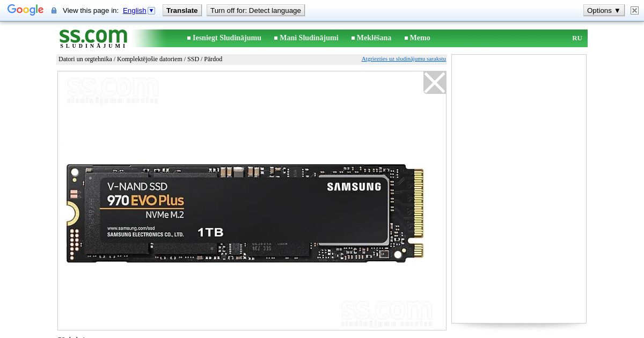
Task: Go to Datori un orgtehnika category
Action: coord(85,59)
